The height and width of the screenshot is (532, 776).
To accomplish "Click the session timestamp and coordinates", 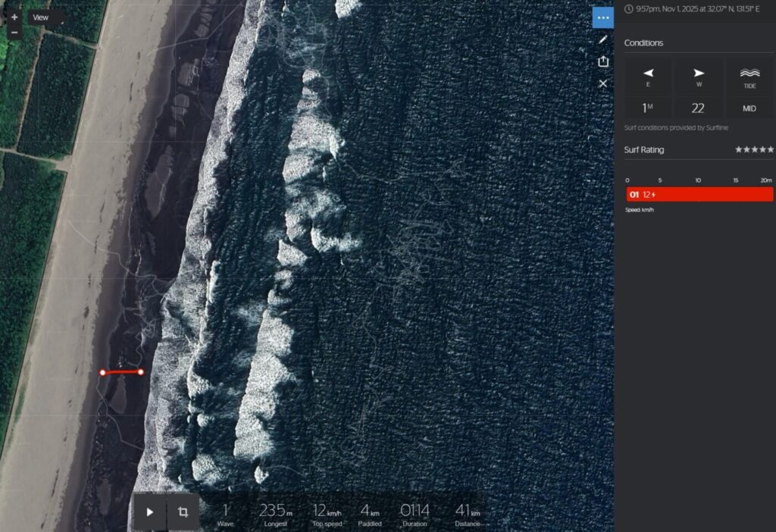I will pos(694,9).
